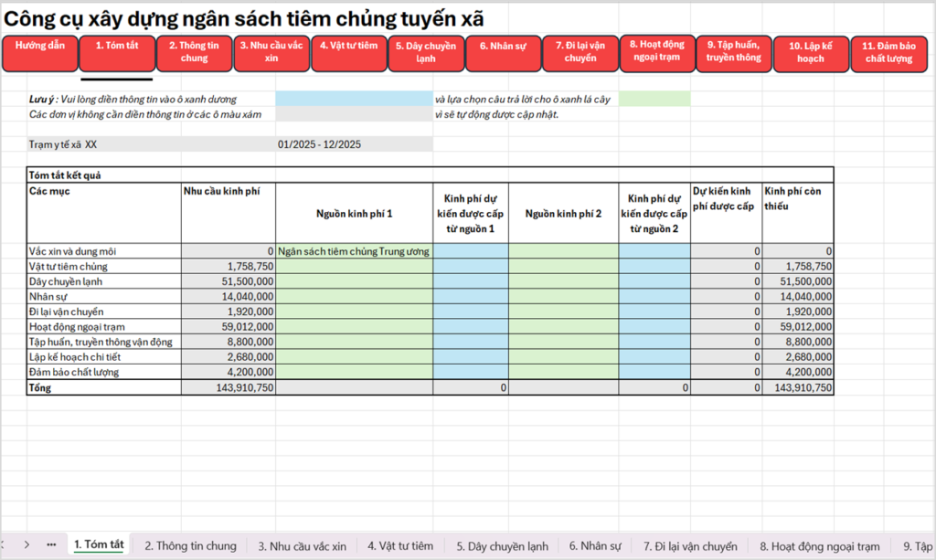This screenshot has height=560, width=936.
Task: Select the '01/2025 - 12/2025' period cell
Action: click(354, 144)
